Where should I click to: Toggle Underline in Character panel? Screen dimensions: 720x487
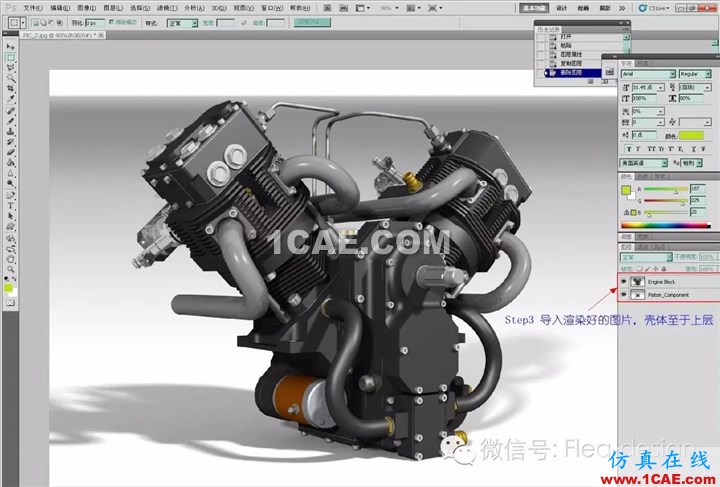(693, 149)
